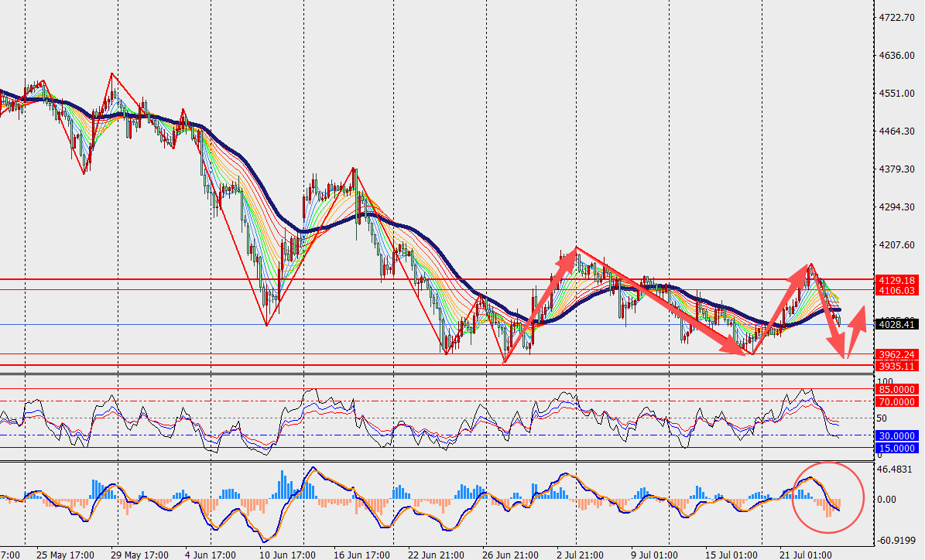Select the 3962.24 support level label
The height and width of the screenshot is (560, 925).
896,354
